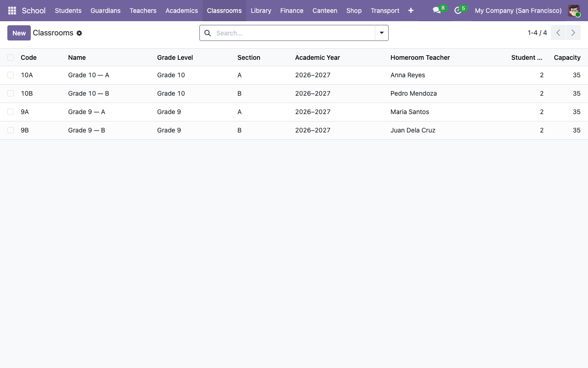Screen dimensions: 588x368
Task: Open the Finance menu
Action: (x=292, y=11)
